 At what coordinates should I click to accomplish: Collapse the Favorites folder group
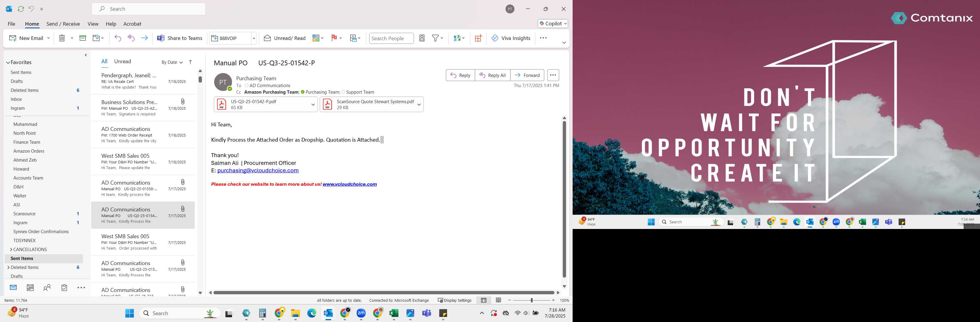[x=8, y=62]
